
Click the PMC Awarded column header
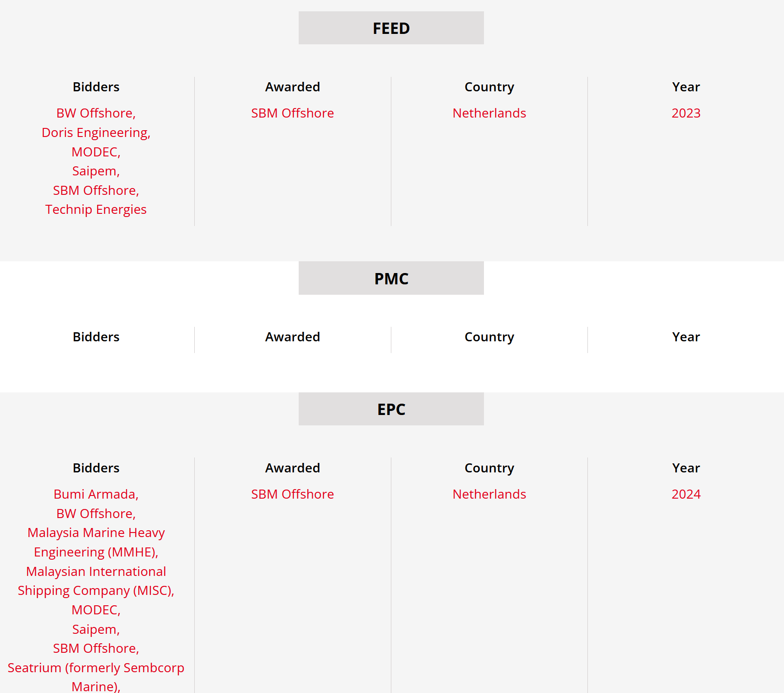click(x=292, y=337)
